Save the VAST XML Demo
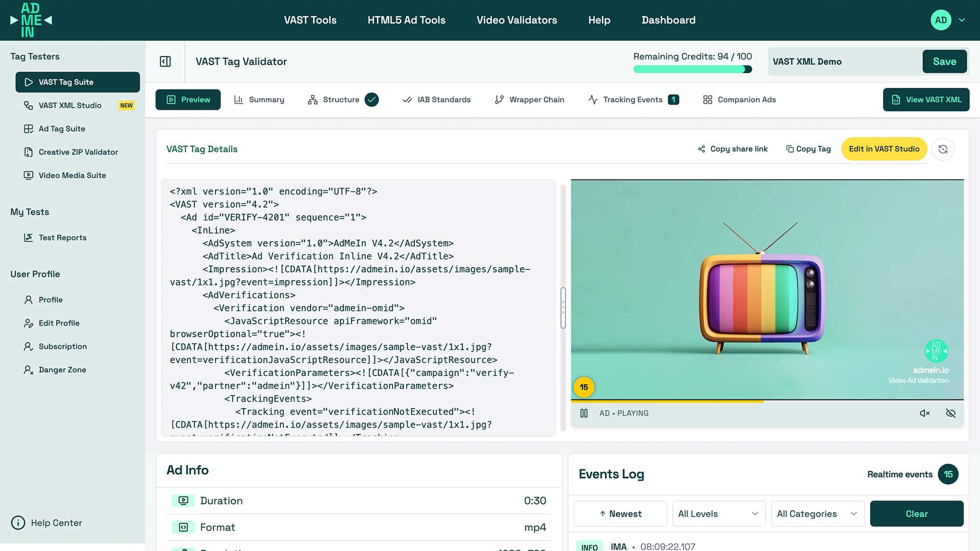 pyautogui.click(x=945, y=61)
